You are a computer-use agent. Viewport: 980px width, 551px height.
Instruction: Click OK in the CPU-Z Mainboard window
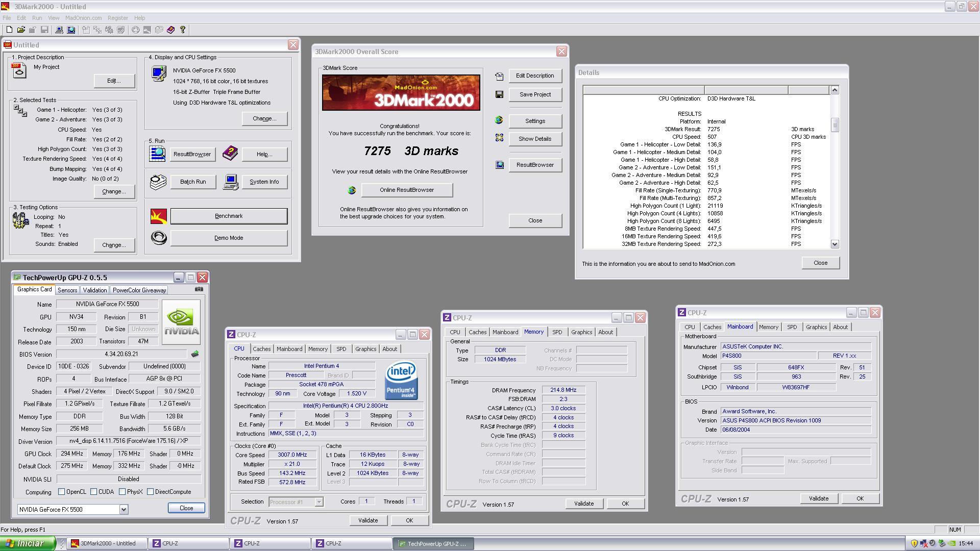[x=860, y=498]
